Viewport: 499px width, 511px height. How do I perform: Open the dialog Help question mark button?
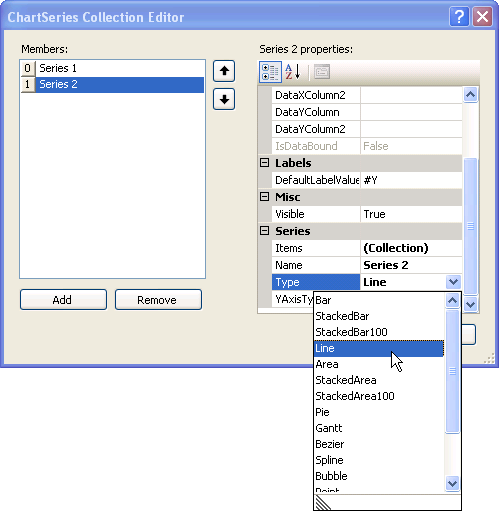pos(459,17)
